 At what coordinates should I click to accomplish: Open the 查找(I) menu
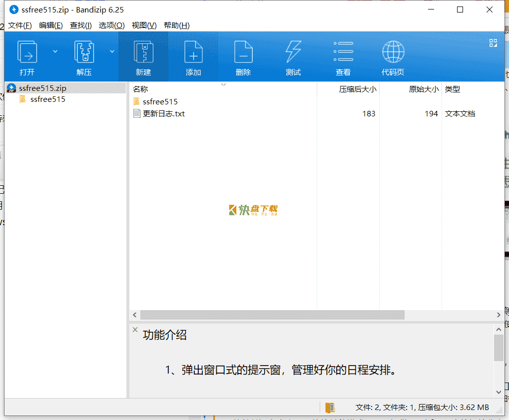pos(81,25)
